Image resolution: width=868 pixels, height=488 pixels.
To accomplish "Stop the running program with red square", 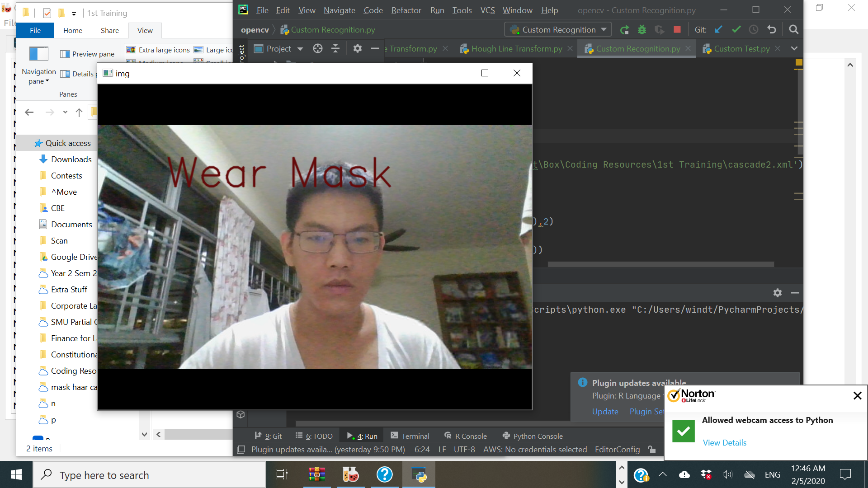I will tap(677, 30).
